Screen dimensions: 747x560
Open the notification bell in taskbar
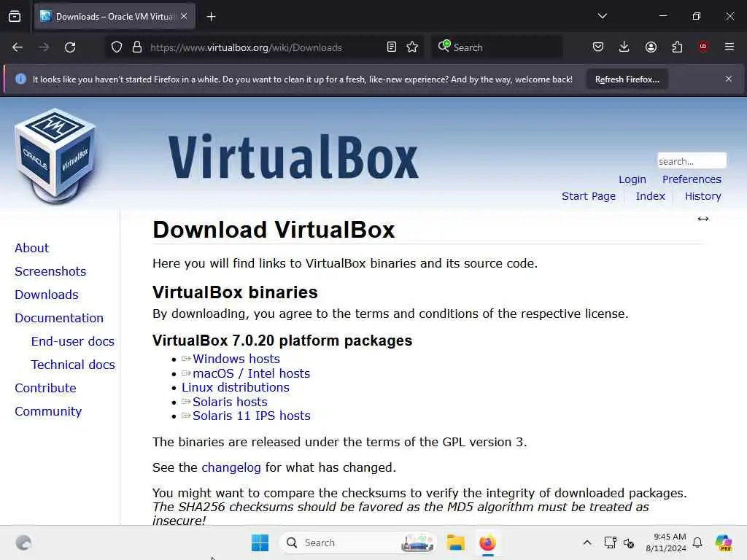[x=697, y=542]
